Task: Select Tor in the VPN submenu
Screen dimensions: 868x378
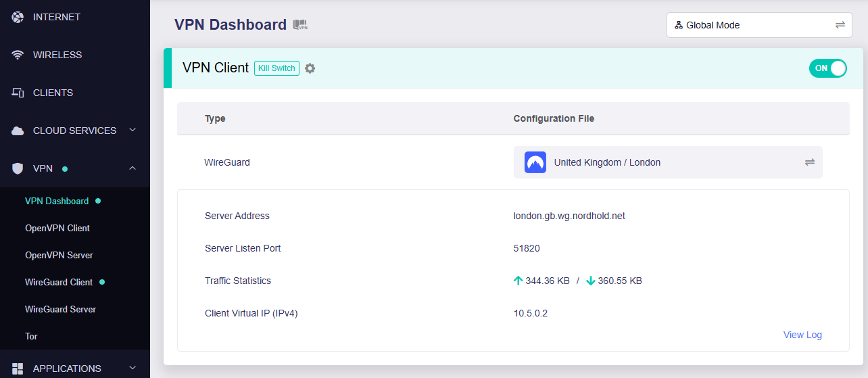Action: click(x=31, y=336)
